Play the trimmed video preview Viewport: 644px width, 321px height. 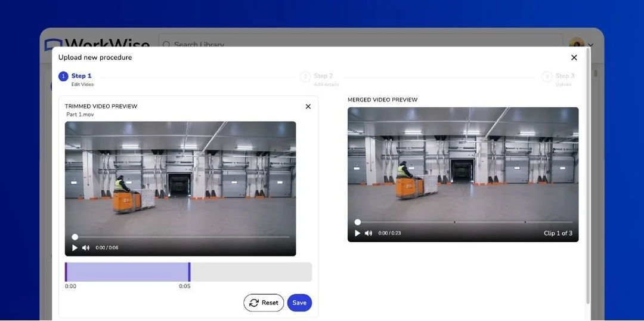tap(75, 248)
